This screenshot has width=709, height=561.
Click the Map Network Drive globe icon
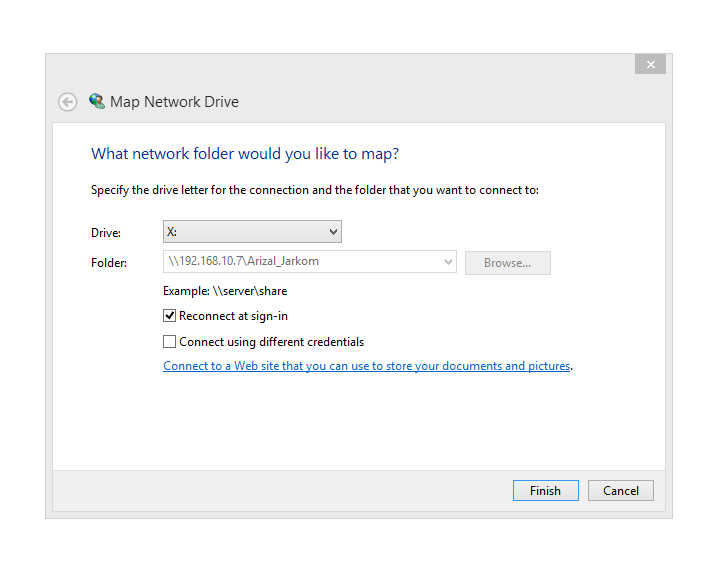97,101
